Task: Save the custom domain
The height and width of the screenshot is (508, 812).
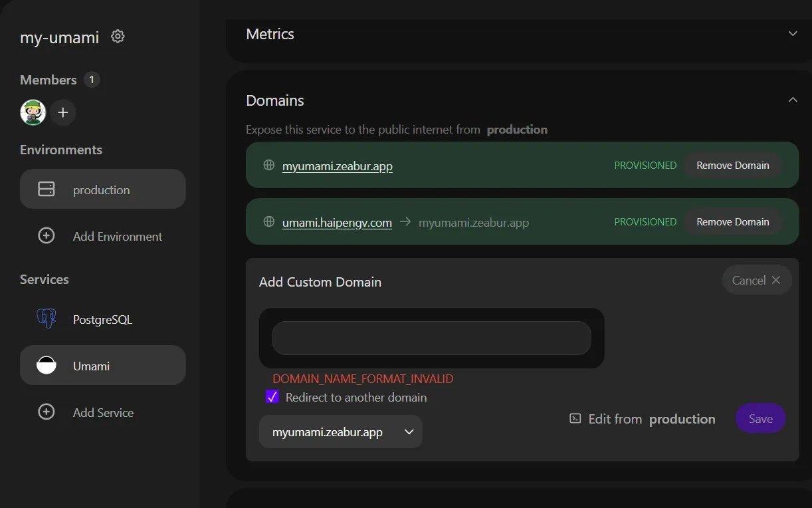Action: [x=761, y=418]
